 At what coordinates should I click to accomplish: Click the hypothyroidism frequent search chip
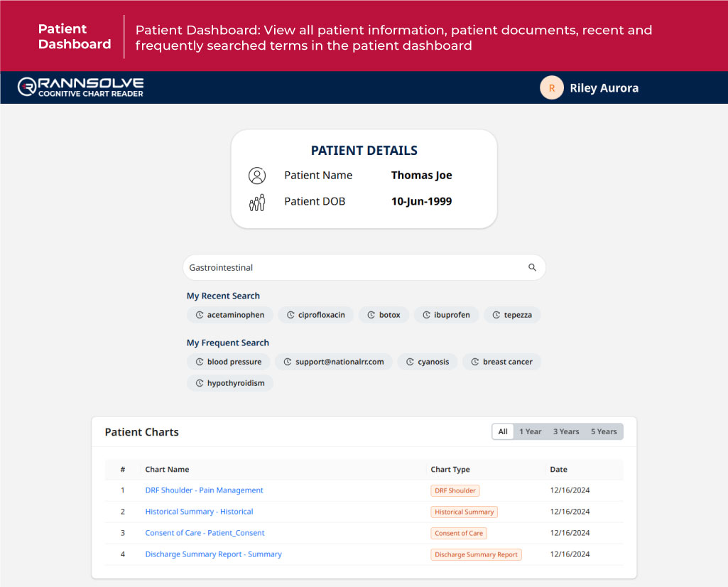pos(229,383)
